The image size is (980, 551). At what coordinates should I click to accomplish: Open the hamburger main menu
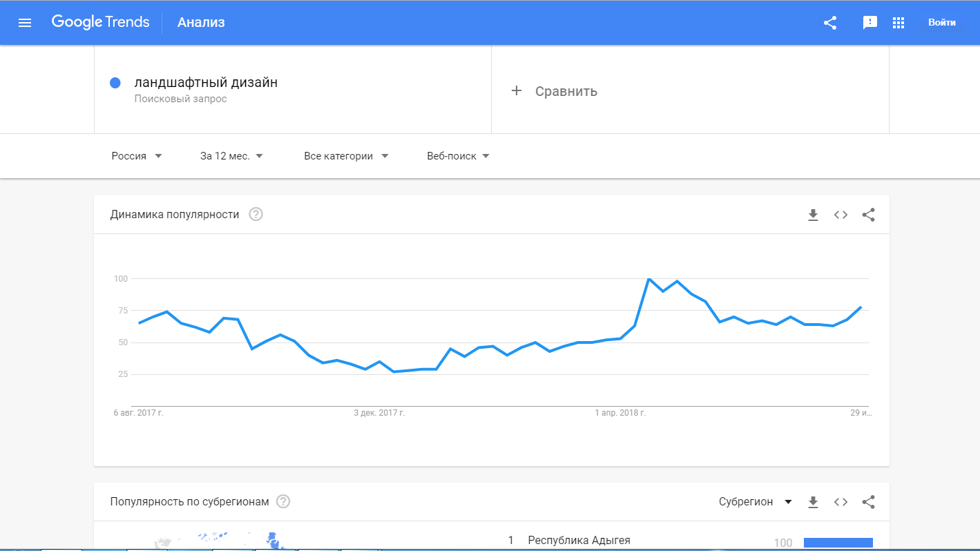coord(25,23)
